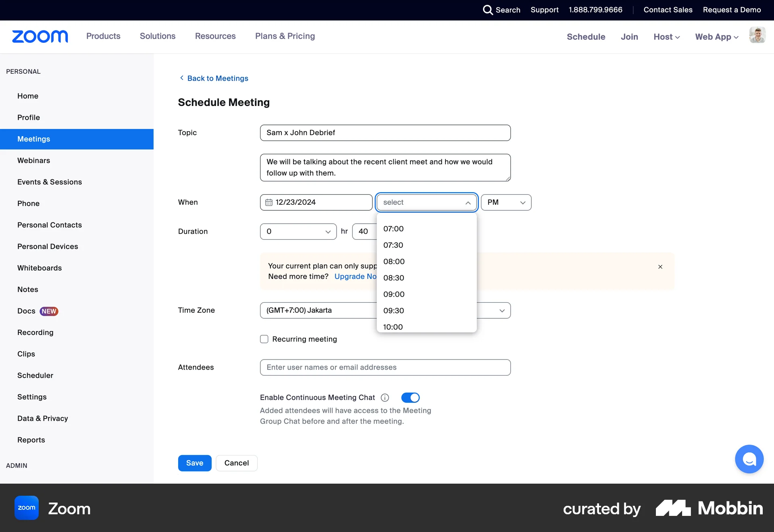Check the Recurring meeting checkbox
This screenshot has width=774, height=532.
pyautogui.click(x=264, y=339)
